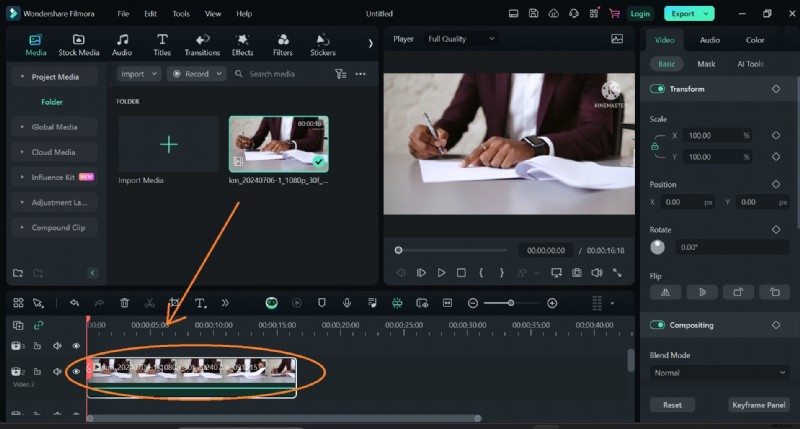Click the Split scissors icon

click(x=149, y=303)
